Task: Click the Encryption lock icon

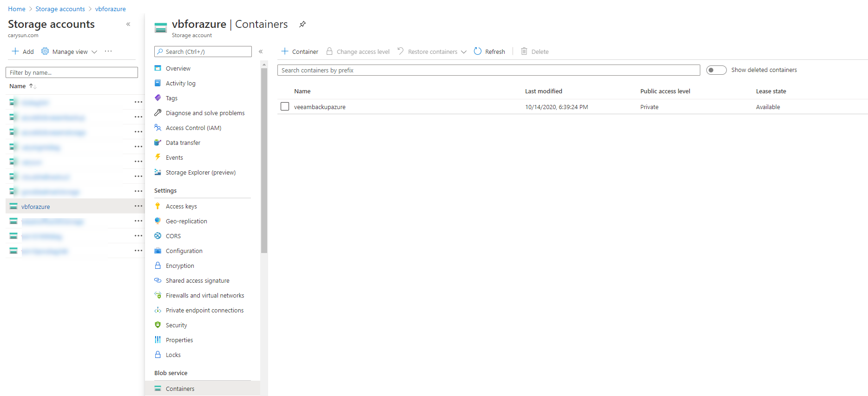Action: coord(158,266)
